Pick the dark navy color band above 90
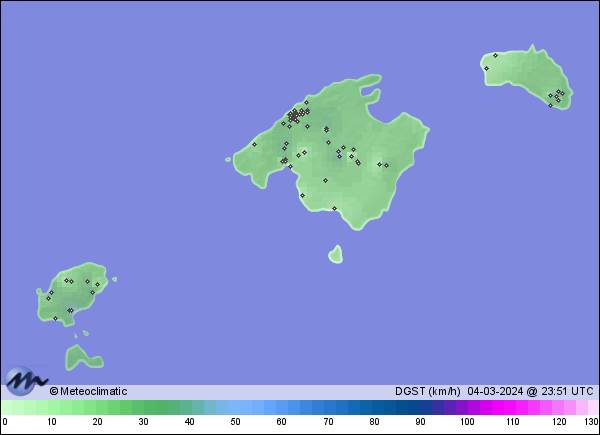600x435 pixels. click(420, 408)
